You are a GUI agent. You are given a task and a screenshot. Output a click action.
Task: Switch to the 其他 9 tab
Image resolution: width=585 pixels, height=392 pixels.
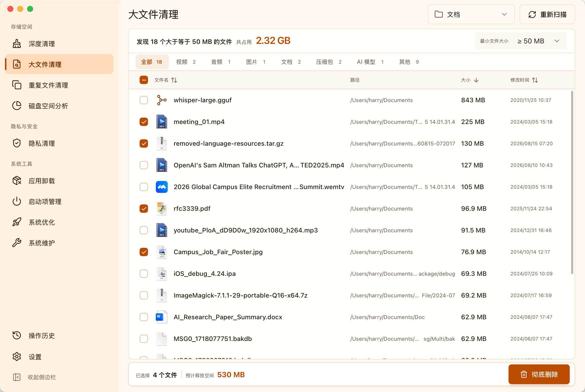(x=409, y=62)
